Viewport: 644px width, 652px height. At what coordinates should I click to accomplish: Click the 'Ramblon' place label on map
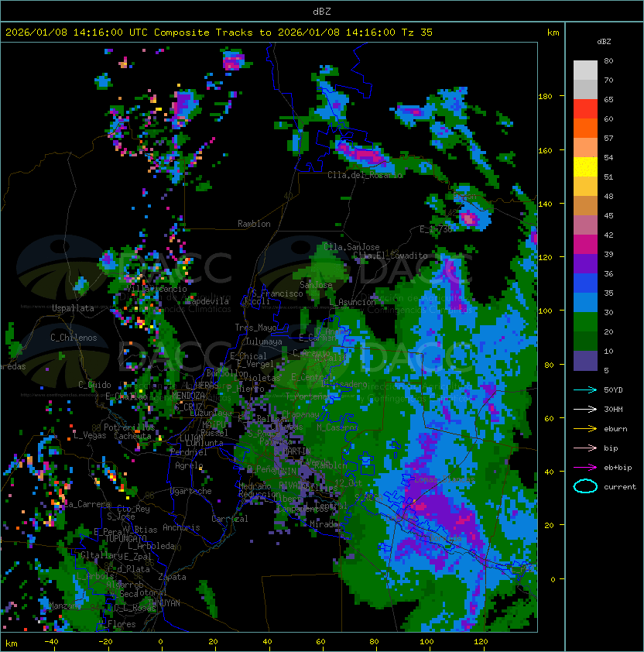point(254,224)
